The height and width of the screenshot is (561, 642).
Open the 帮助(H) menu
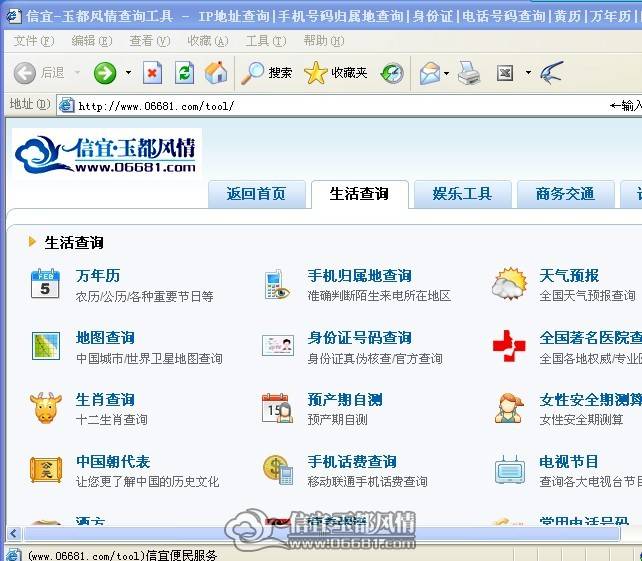(x=324, y=41)
